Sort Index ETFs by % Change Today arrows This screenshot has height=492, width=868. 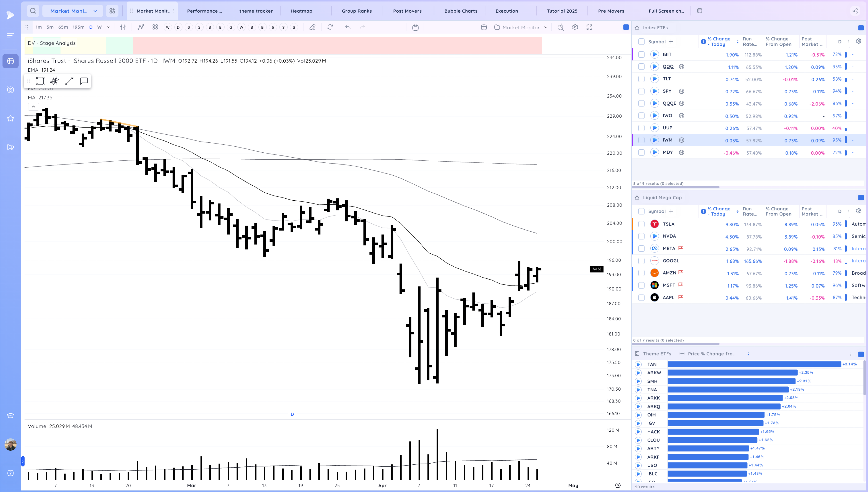tap(737, 42)
